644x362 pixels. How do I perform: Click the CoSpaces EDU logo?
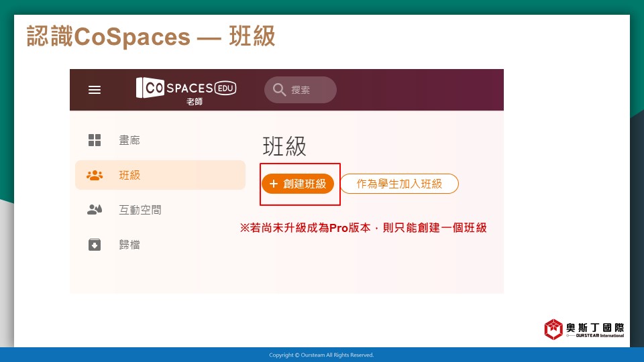coord(186,87)
